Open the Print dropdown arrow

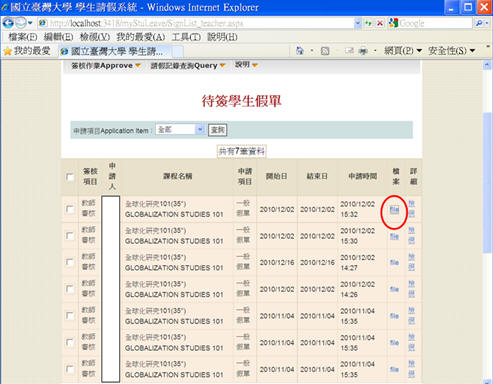click(375, 51)
